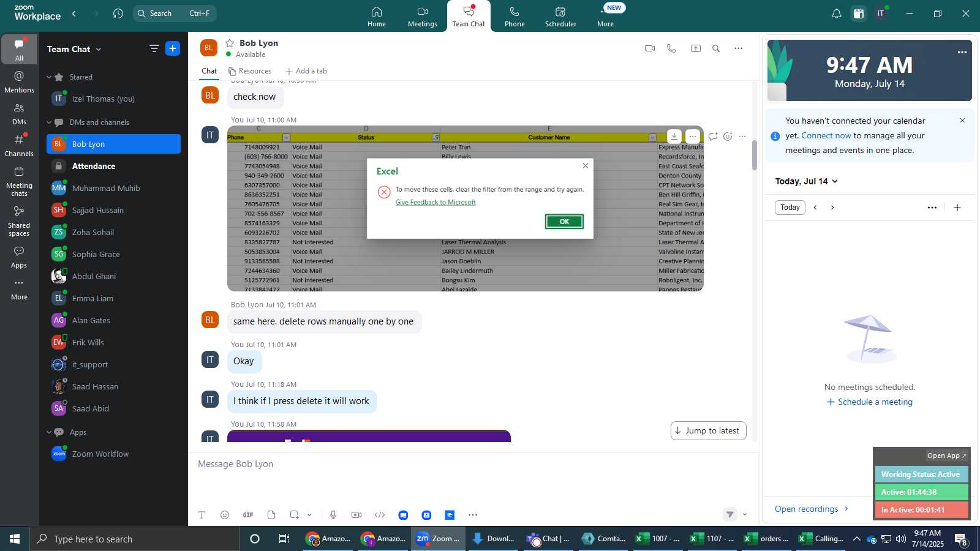Screen dimensions: 980x551
Task: Open the notifications bell icon
Action: 836,13
